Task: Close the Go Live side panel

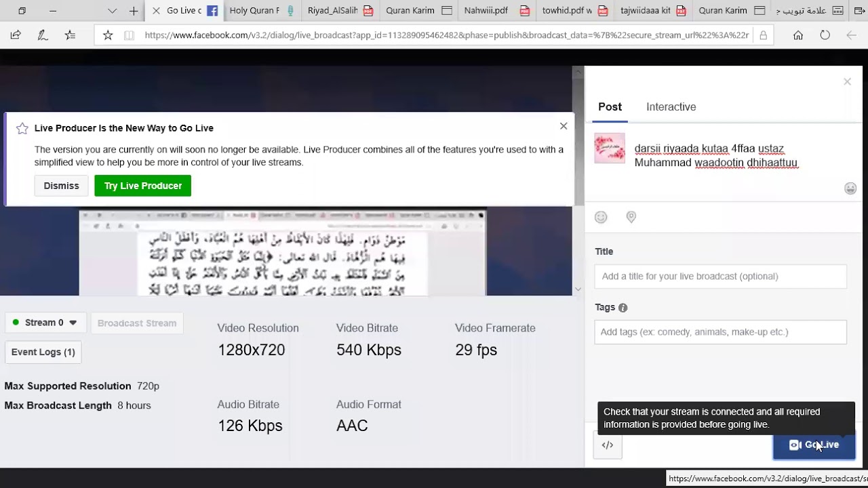Action: point(847,81)
